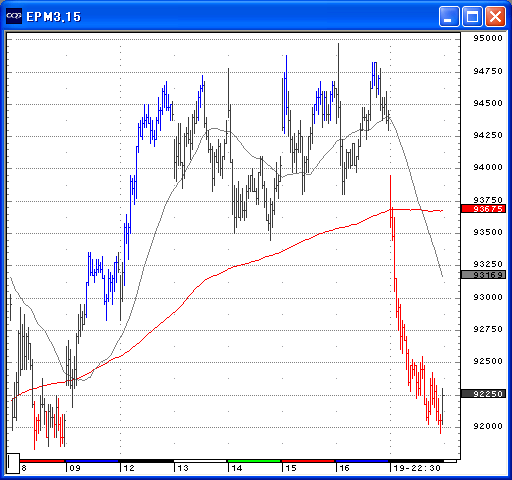Click the white session bar above date 13
This screenshot has height=480, width=512.
pos(200,461)
